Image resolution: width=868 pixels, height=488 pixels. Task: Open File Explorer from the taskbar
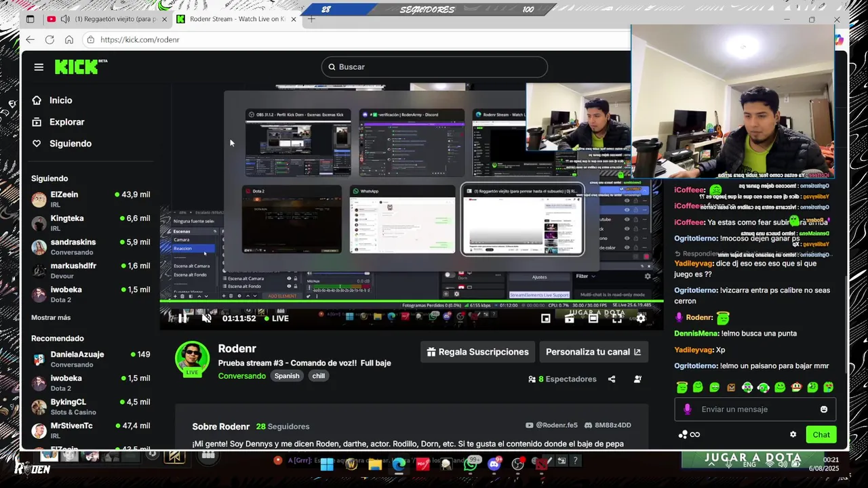pos(374,464)
